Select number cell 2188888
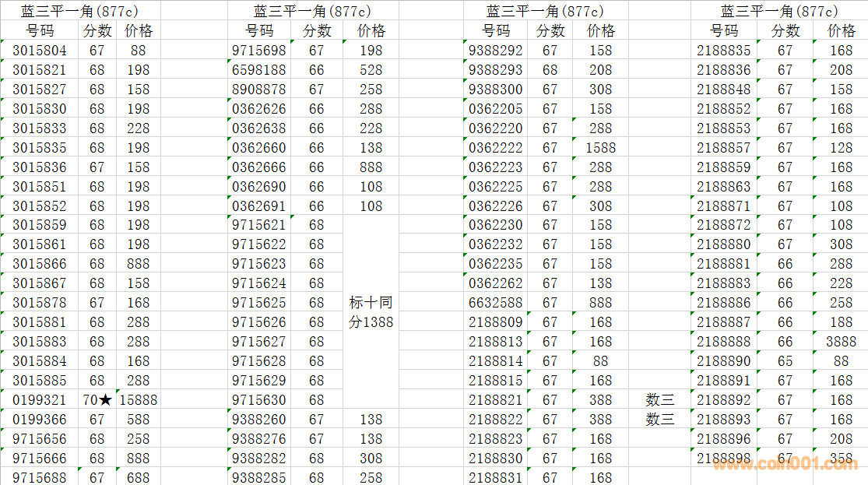Viewport: 868px width, 485px height. (x=723, y=342)
